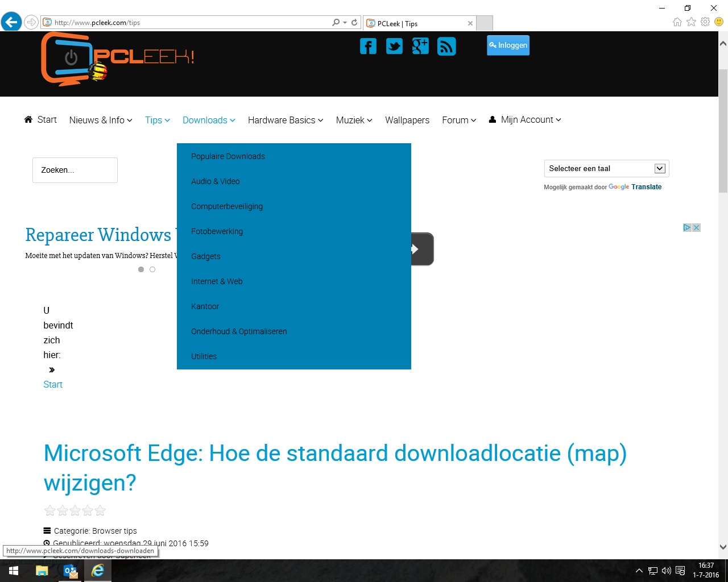Select Audio & Video submenu item
Viewport: 728px width, 582px height.
216,181
